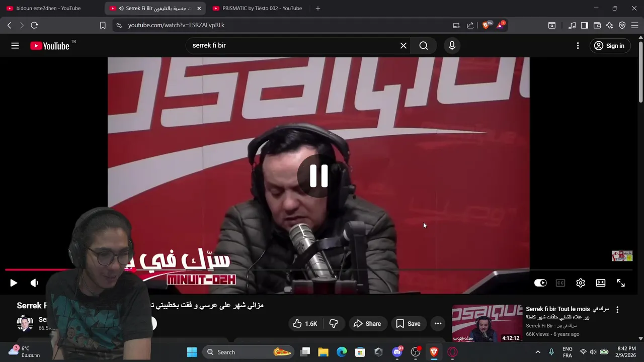Open Brave Shields lion icon

pos(486,25)
